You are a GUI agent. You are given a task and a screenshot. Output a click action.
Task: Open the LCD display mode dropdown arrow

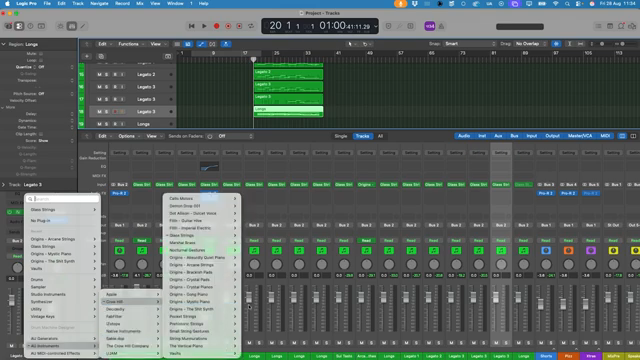click(376, 27)
